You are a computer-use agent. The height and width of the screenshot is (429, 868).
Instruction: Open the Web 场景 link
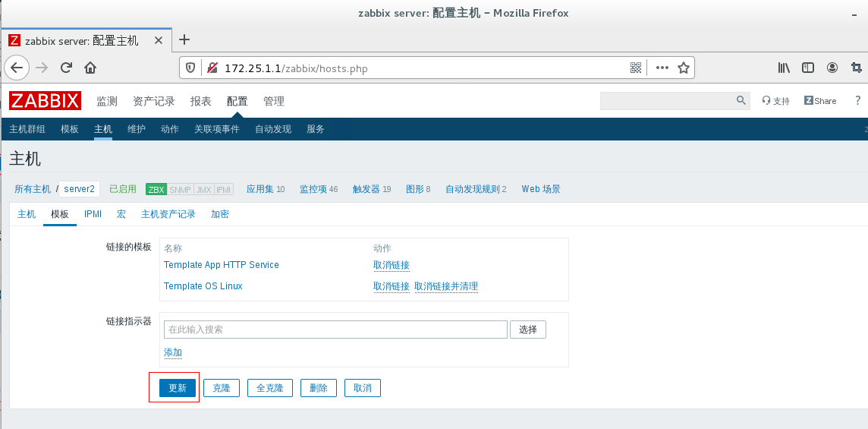(x=541, y=189)
